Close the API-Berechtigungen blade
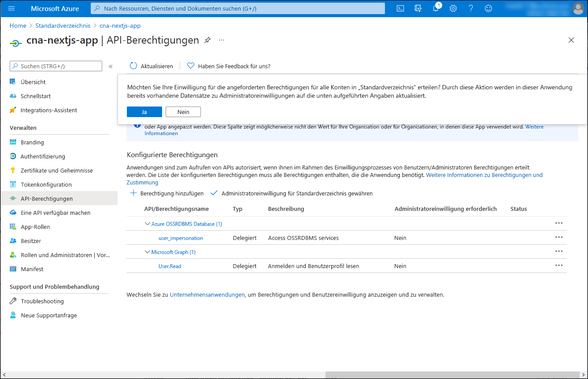The width and height of the screenshot is (588, 379). 571,40
